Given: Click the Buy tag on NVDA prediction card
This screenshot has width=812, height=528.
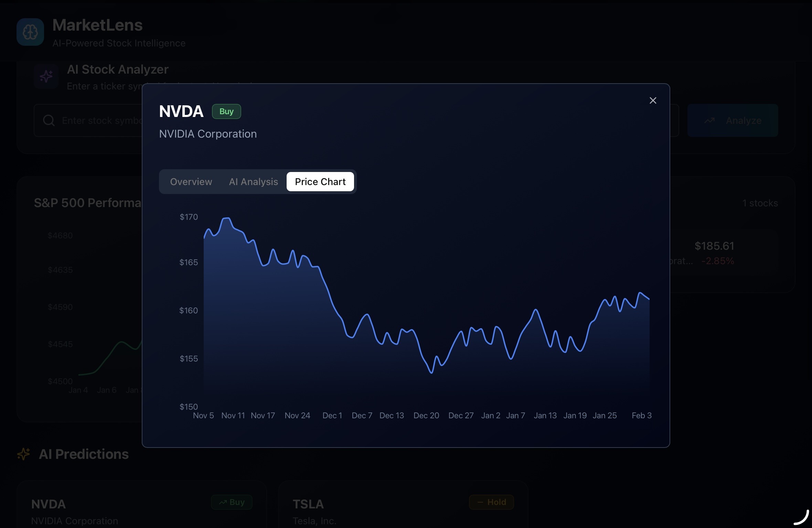Looking at the screenshot, I should point(232,502).
